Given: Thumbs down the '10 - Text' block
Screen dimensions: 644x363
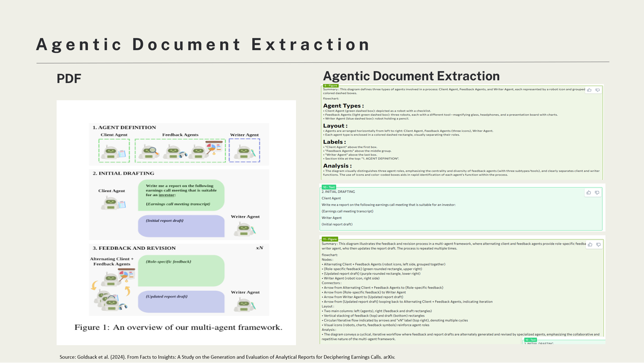Looking at the screenshot, I should tap(597, 192).
